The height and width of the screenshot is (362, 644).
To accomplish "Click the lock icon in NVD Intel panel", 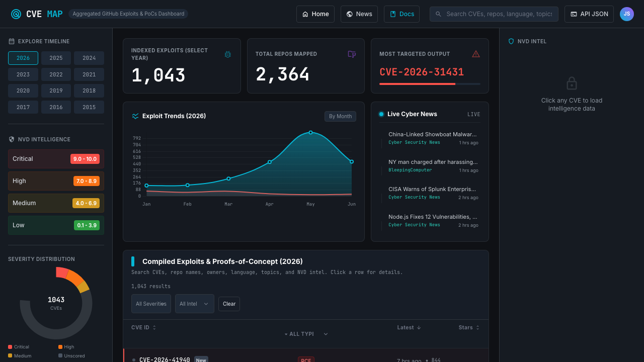I will (572, 83).
